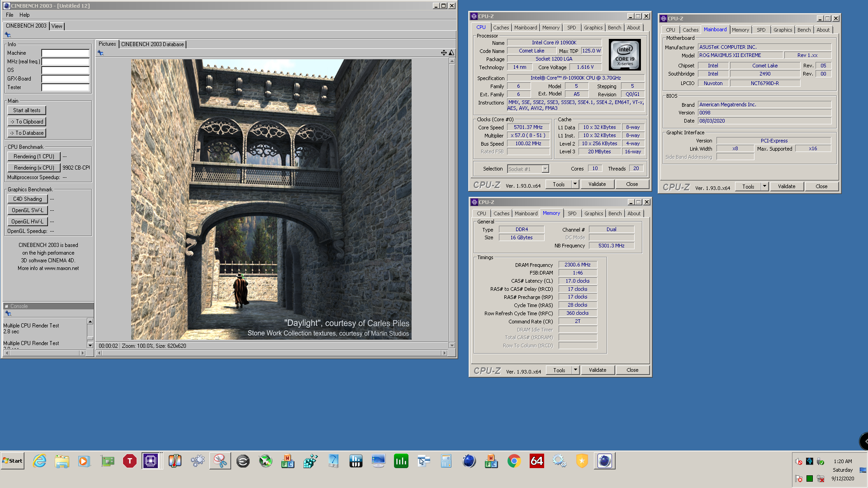Image resolution: width=868 pixels, height=488 pixels.
Task: Click Start all tests button
Action: click(x=27, y=110)
